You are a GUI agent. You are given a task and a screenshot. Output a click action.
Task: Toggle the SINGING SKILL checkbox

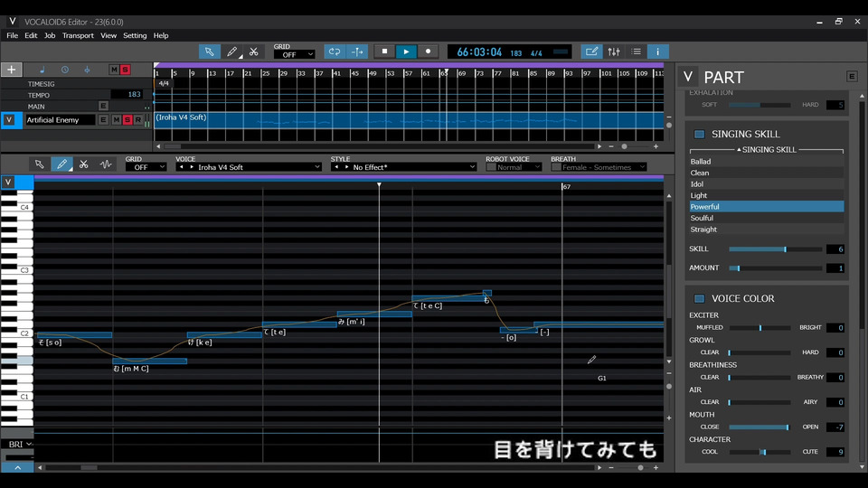pyautogui.click(x=699, y=135)
